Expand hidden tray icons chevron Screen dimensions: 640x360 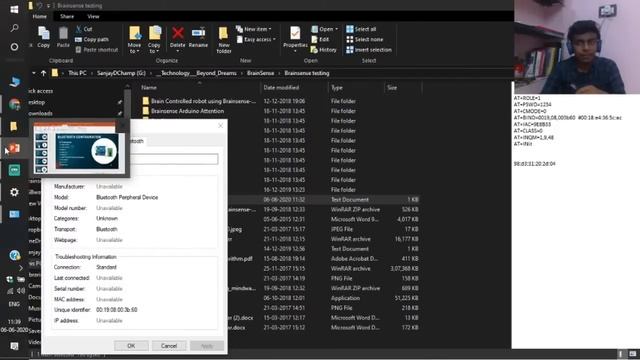pyautogui.click(x=20, y=268)
